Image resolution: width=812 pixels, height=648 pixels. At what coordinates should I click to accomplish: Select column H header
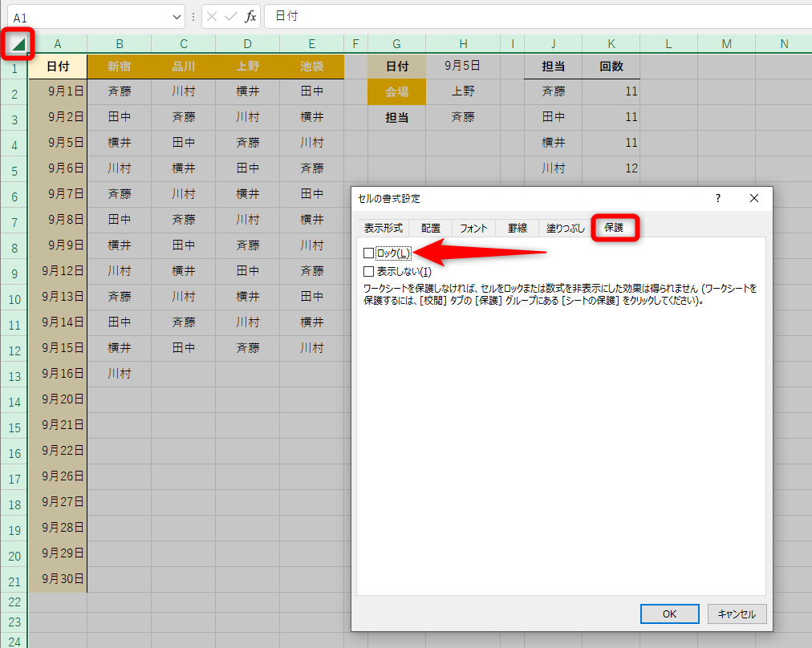click(463, 44)
